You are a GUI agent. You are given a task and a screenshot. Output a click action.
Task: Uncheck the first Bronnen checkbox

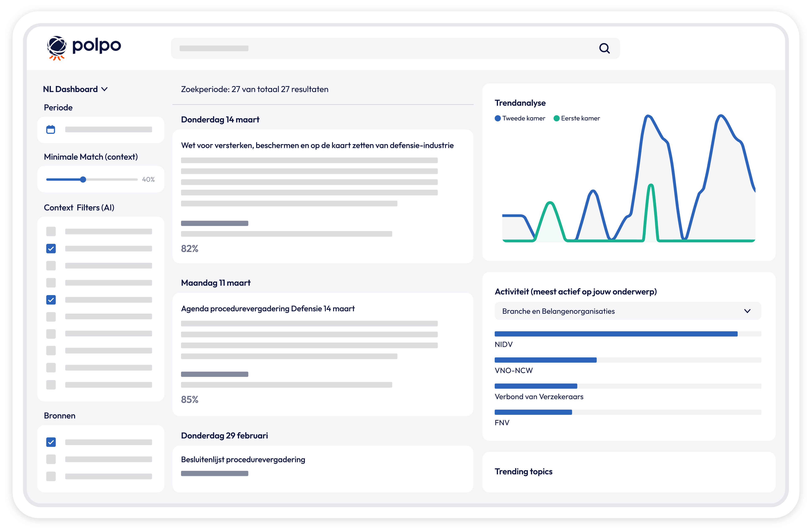51,442
